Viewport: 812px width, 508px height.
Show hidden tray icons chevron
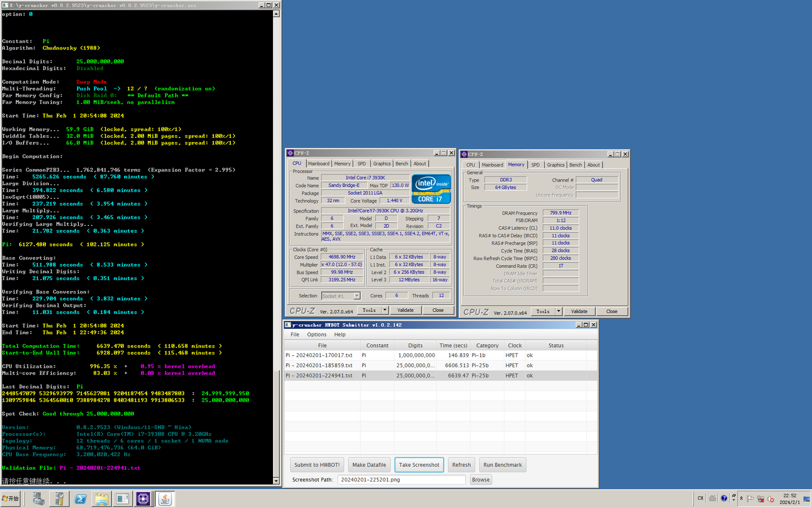pos(741,499)
